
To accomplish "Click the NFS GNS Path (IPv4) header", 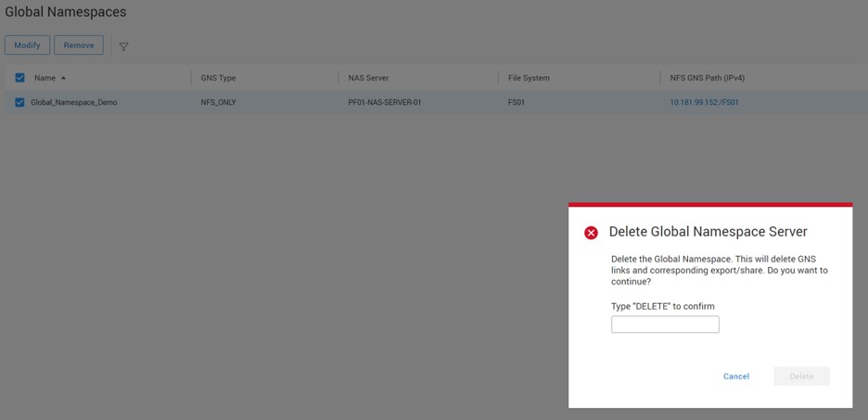I will point(712,78).
